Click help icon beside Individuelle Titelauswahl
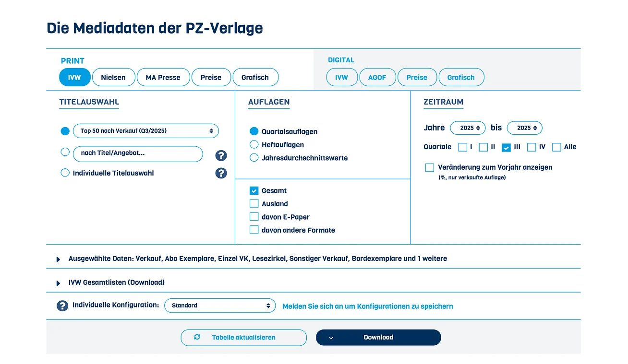Screen dimensions: 628x364 (221, 173)
